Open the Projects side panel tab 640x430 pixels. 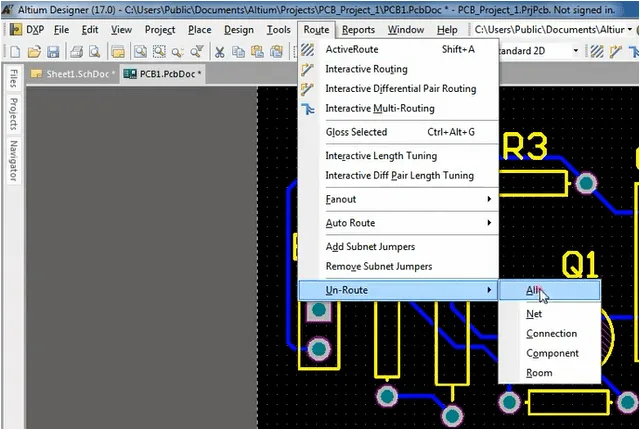(13, 114)
